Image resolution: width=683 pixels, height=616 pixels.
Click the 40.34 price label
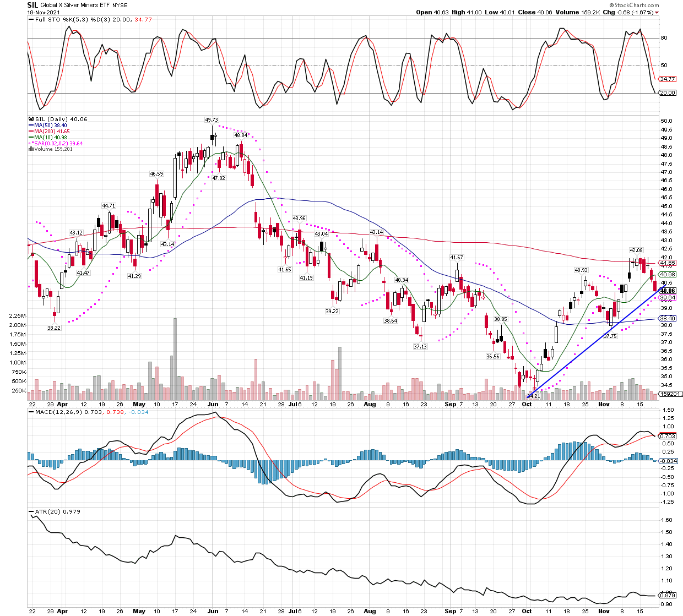click(x=402, y=280)
